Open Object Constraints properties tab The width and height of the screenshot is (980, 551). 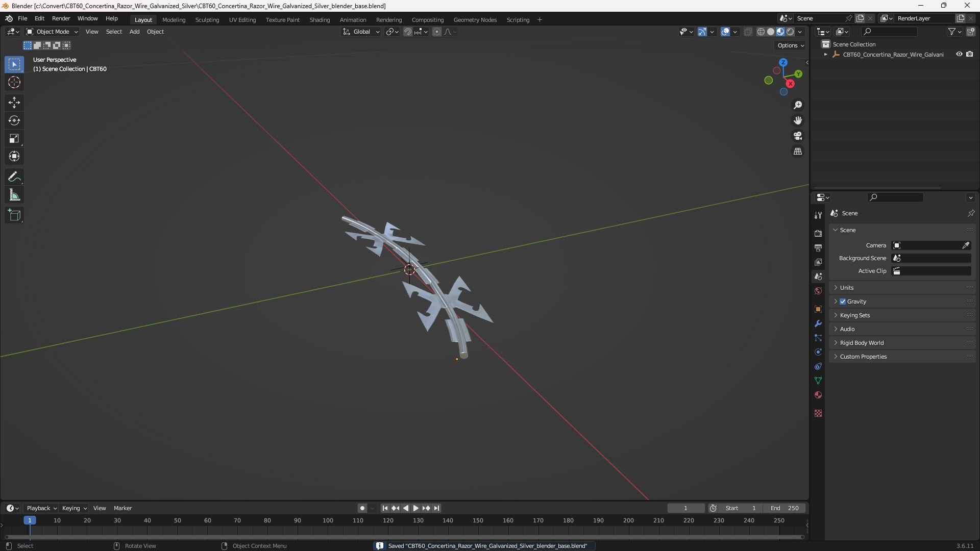[818, 366]
